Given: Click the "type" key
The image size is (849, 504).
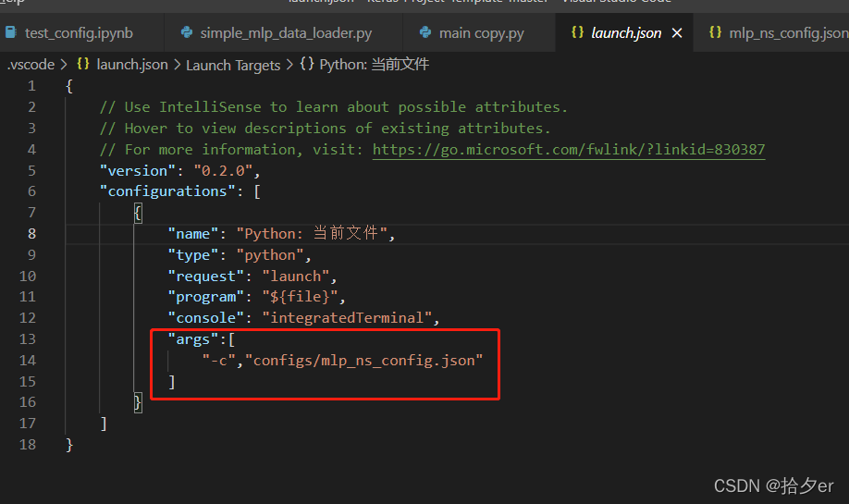Looking at the screenshot, I should (x=192, y=255).
